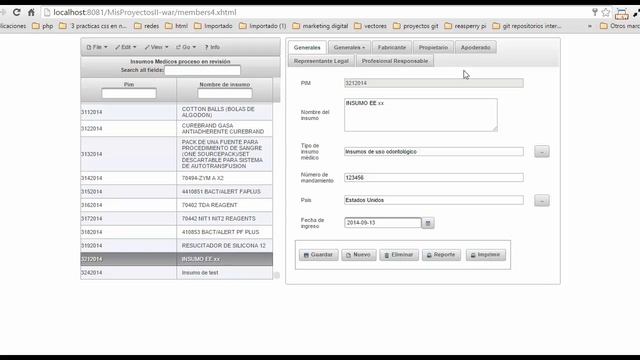Switch to the Representante Legal tab
The image size is (640, 360).
pos(321,61)
